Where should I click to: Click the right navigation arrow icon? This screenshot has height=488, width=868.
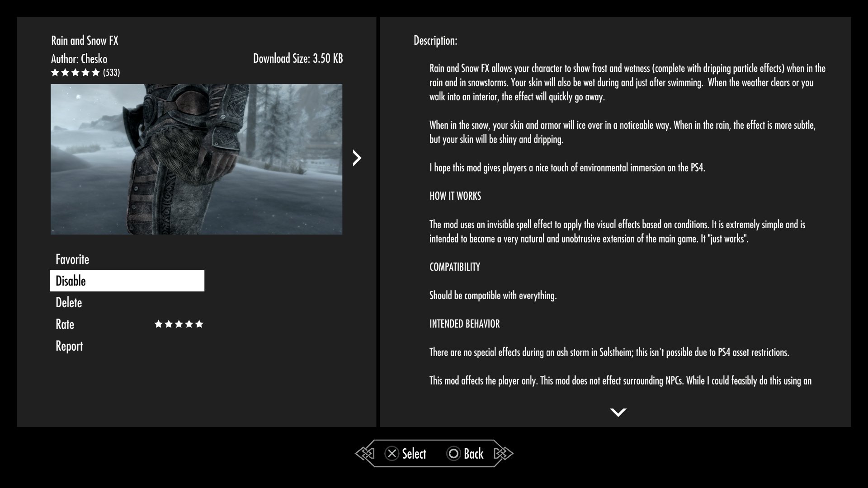[x=357, y=158]
